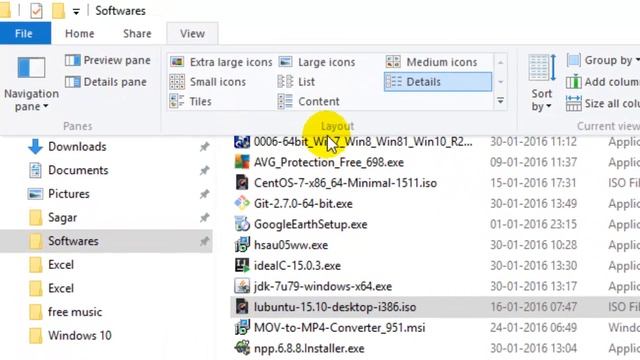Unpin Documents using its pin icon
This screenshot has width=640, height=360.
(204, 170)
